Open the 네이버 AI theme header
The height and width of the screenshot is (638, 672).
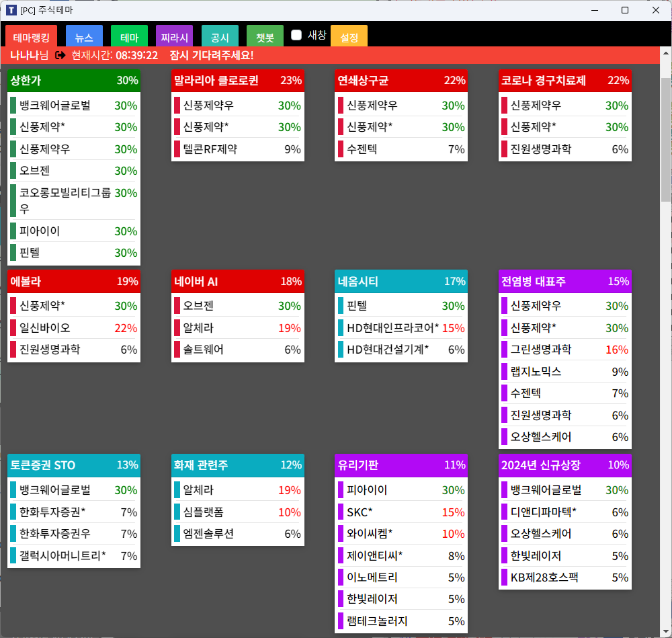point(238,281)
